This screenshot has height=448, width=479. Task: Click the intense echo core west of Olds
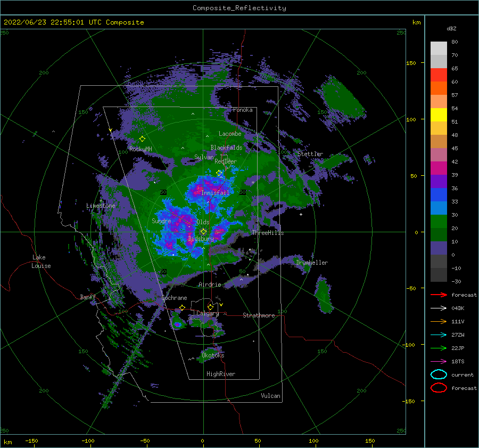point(181,222)
